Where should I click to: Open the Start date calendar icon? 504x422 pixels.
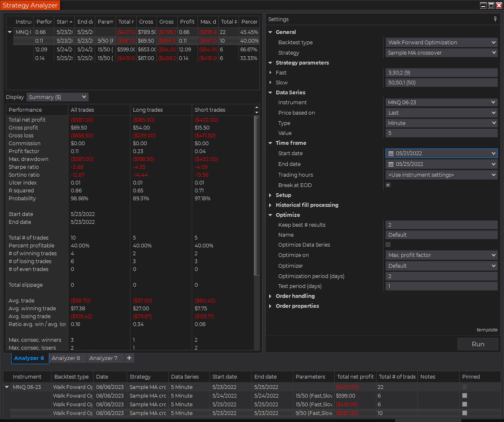(x=391, y=153)
